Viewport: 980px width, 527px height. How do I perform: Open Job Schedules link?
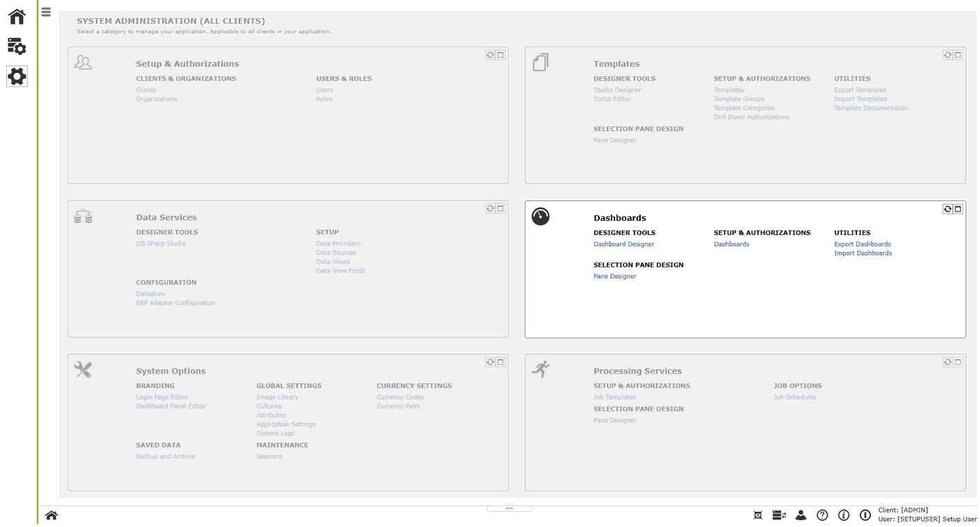[x=795, y=397]
